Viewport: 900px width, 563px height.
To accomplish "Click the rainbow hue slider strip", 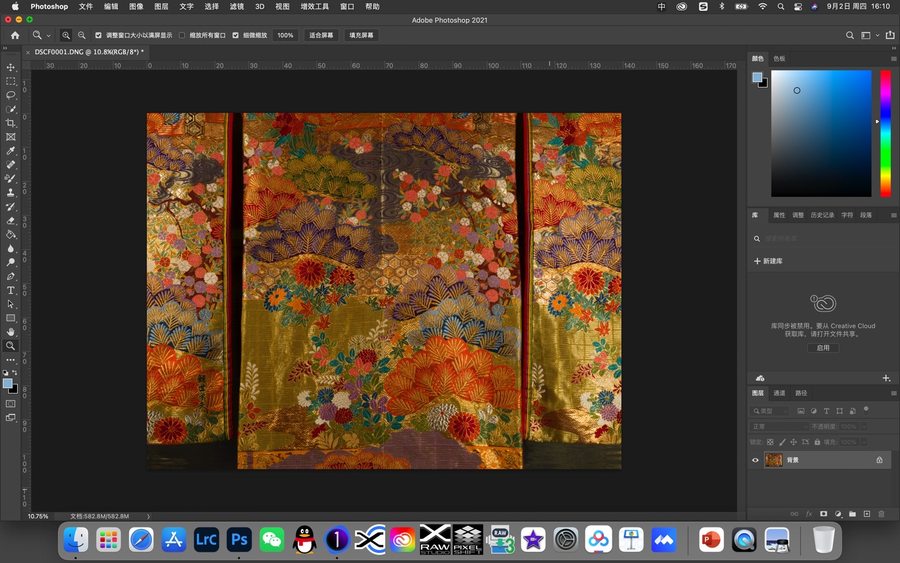I will tap(885, 133).
